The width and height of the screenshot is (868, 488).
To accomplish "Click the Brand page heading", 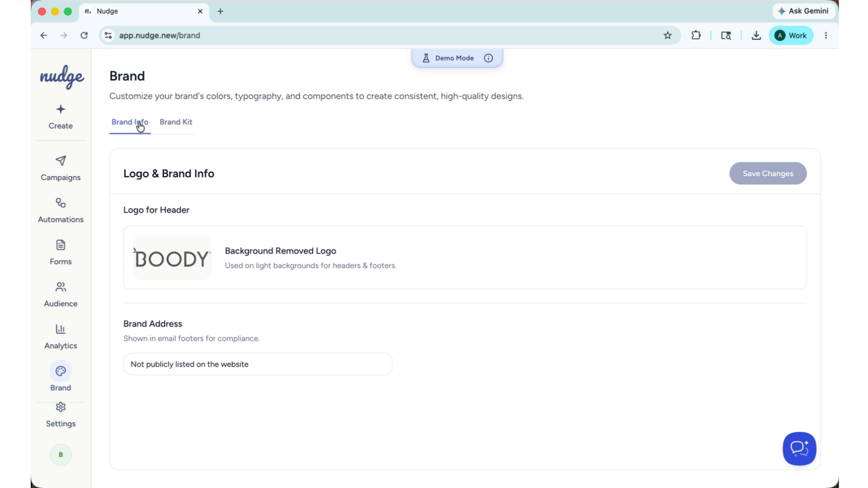I will coord(127,76).
